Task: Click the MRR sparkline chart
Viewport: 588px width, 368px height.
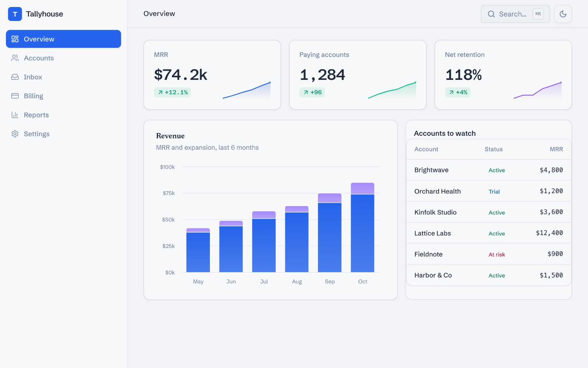Action: click(x=247, y=90)
